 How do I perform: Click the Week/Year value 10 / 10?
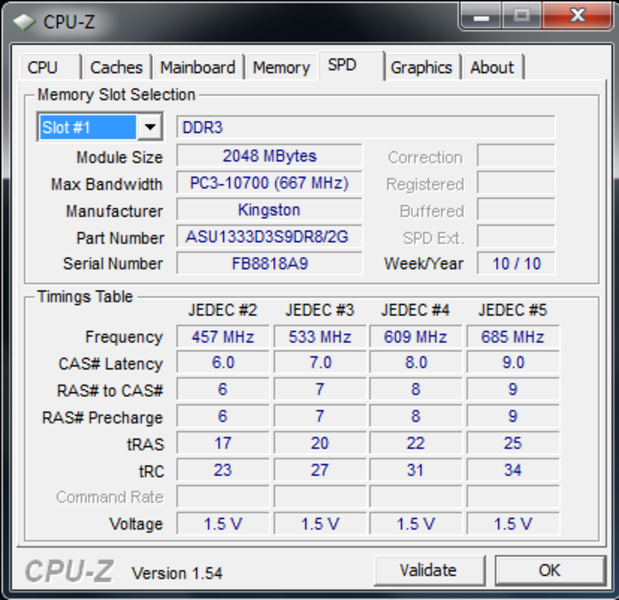[516, 263]
